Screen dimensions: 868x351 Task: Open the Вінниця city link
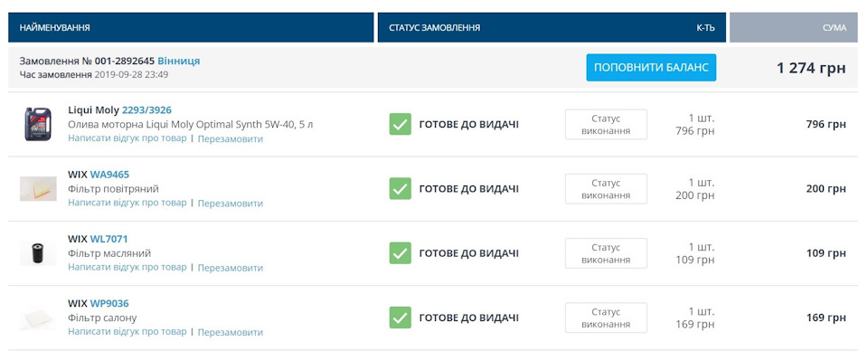click(179, 61)
